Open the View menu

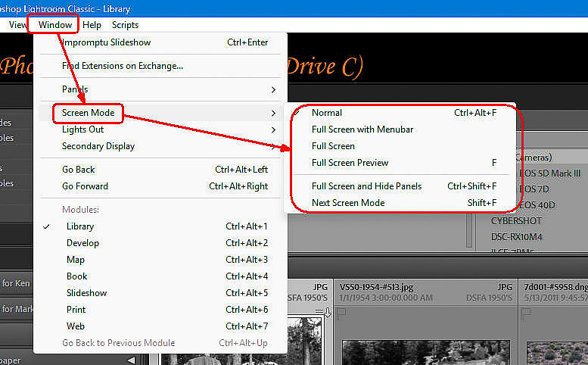pyautogui.click(x=17, y=25)
